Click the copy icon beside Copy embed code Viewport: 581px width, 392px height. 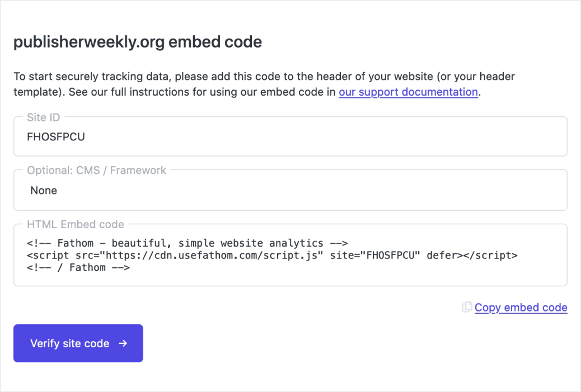[x=467, y=307]
